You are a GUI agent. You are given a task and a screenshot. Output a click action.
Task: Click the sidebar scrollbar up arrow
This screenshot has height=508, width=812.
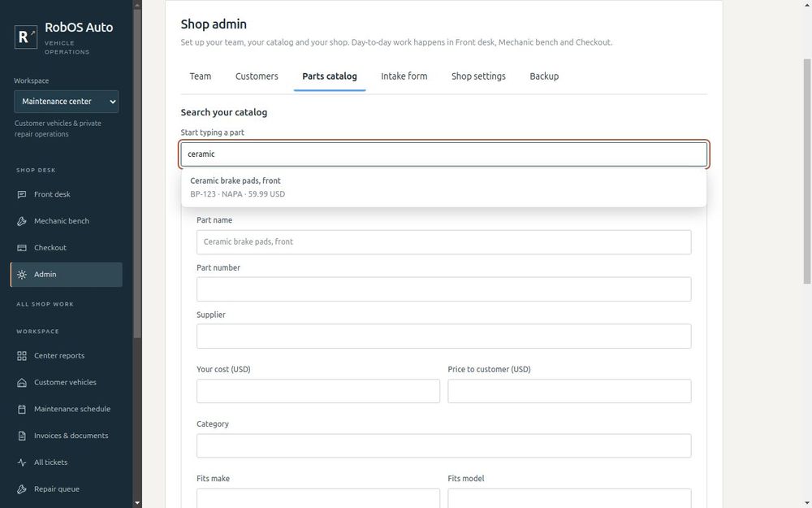pos(137,5)
